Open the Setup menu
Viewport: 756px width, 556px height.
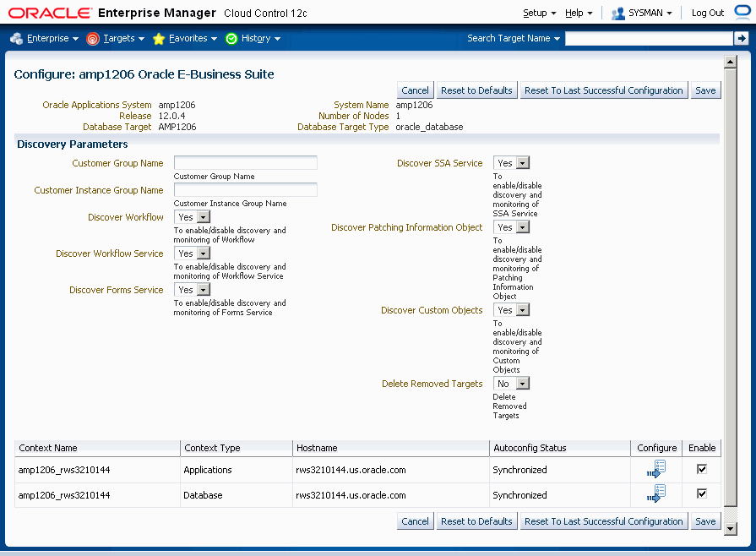[540, 13]
